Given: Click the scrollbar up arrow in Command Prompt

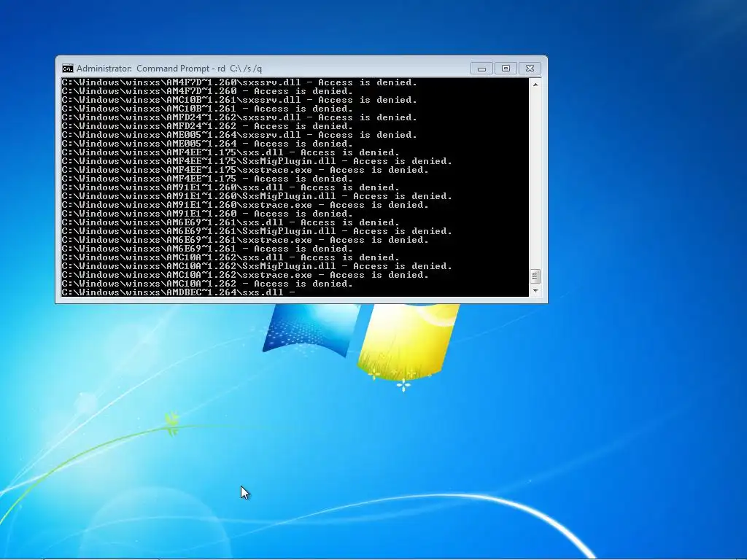Looking at the screenshot, I should tap(535, 85).
